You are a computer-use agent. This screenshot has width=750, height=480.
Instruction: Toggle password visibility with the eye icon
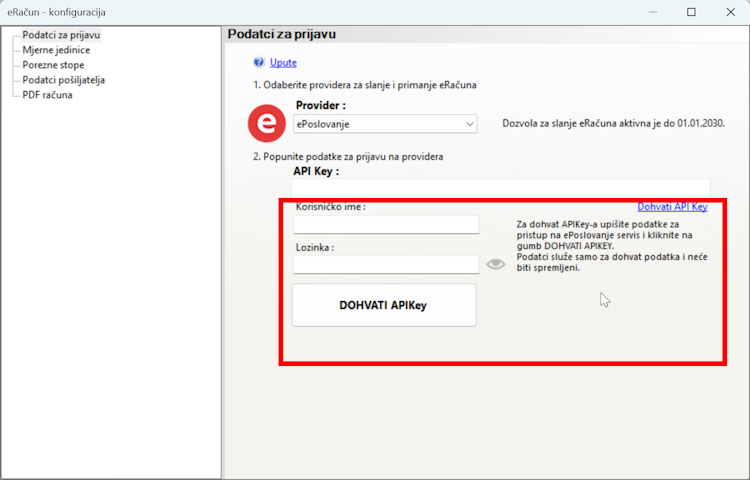coord(496,264)
